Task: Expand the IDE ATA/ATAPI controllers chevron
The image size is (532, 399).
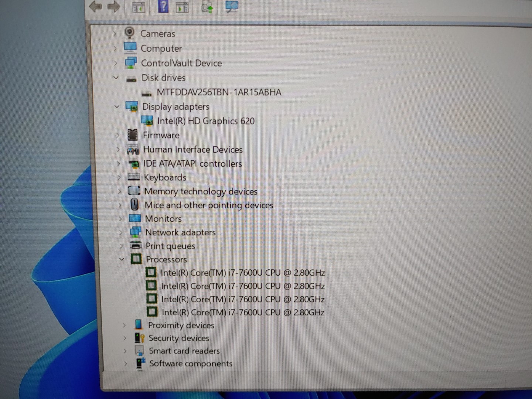Action: click(118, 163)
